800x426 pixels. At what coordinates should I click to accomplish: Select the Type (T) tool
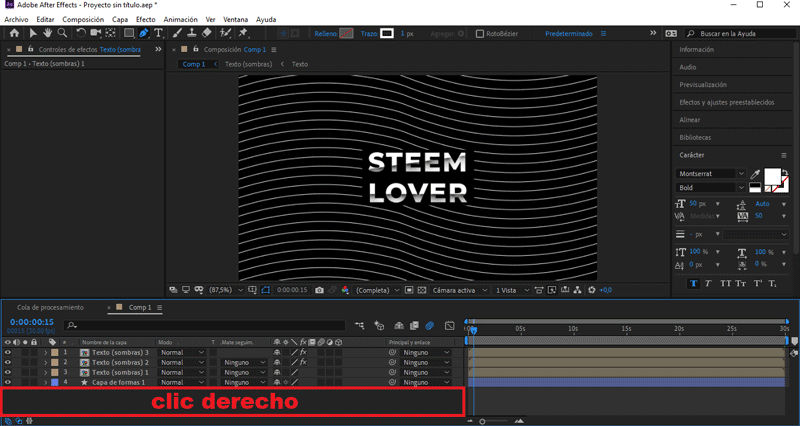pos(158,33)
